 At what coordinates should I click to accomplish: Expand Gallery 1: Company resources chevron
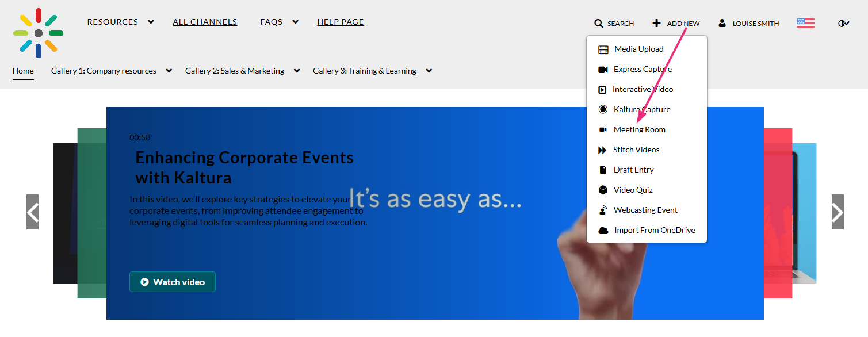[x=169, y=71]
